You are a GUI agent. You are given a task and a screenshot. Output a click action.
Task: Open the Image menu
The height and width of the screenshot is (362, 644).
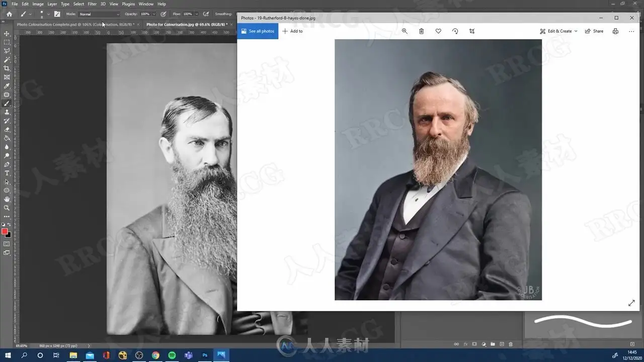[38, 4]
